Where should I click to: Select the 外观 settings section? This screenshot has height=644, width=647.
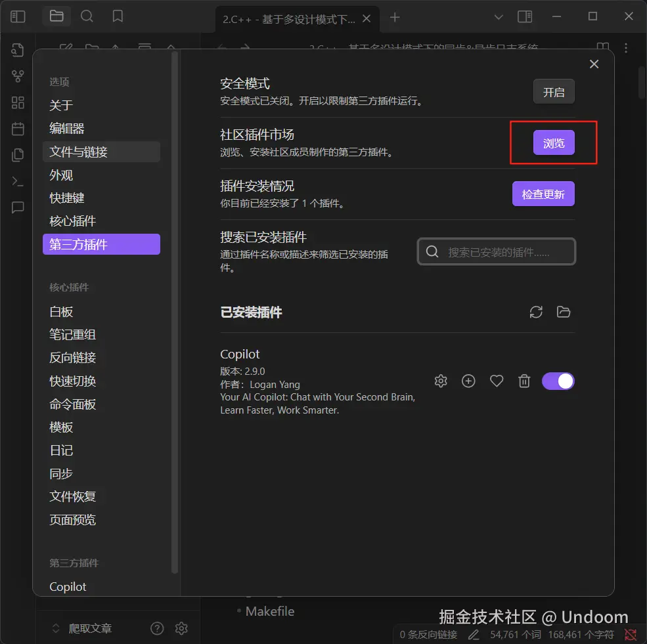pyautogui.click(x=102, y=175)
